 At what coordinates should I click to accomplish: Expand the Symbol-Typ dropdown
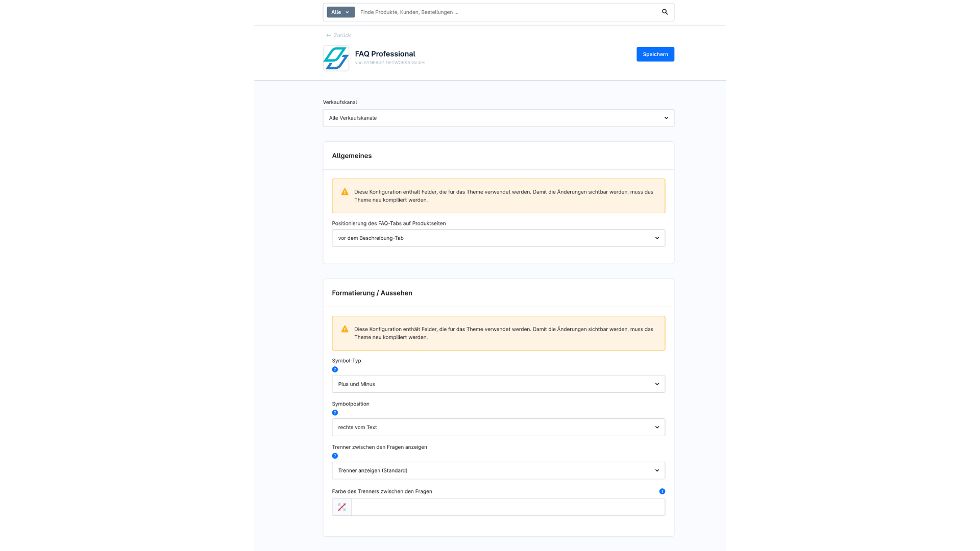click(x=498, y=384)
